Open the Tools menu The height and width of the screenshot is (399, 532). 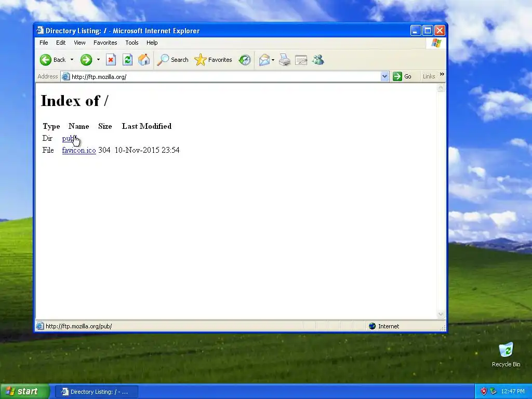(132, 43)
